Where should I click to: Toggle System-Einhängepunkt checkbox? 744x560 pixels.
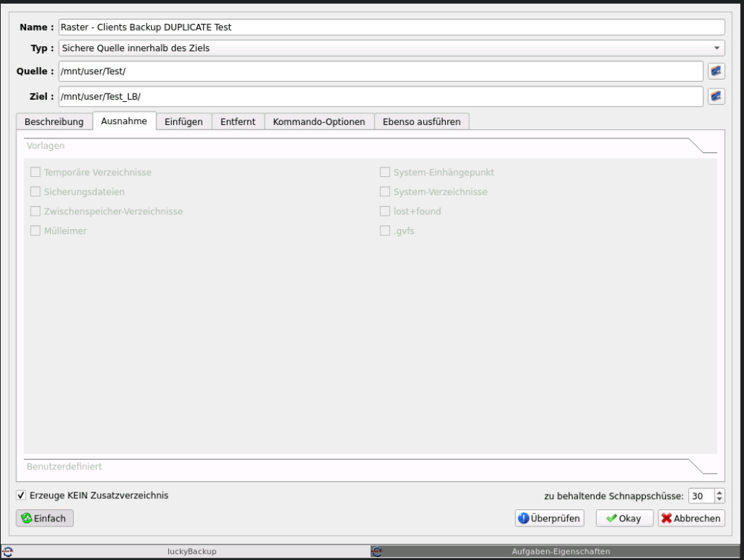(385, 172)
